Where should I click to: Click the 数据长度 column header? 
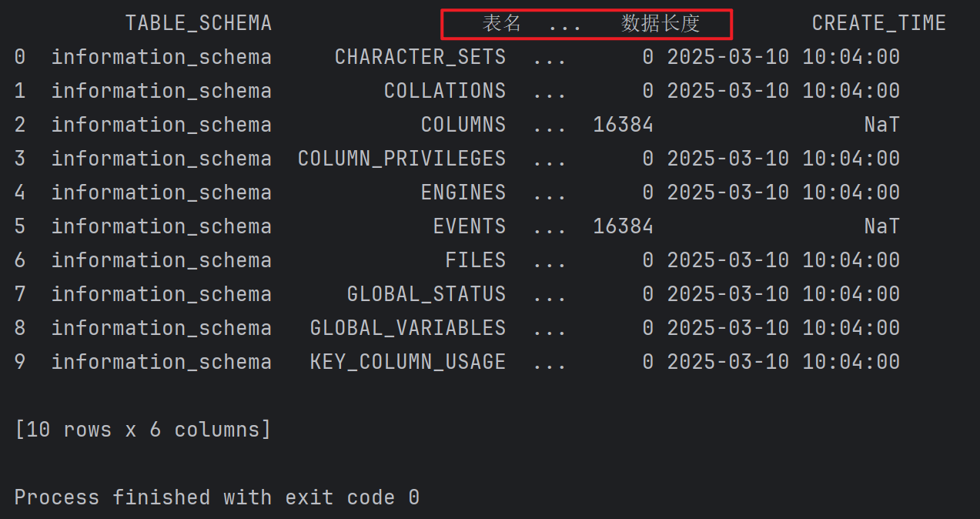pos(661,23)
